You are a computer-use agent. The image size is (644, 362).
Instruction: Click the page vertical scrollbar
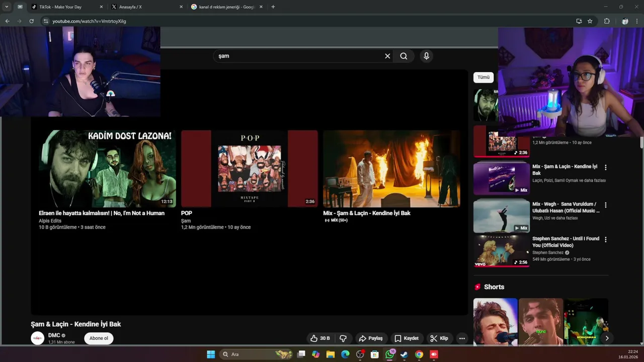point(641,143)
